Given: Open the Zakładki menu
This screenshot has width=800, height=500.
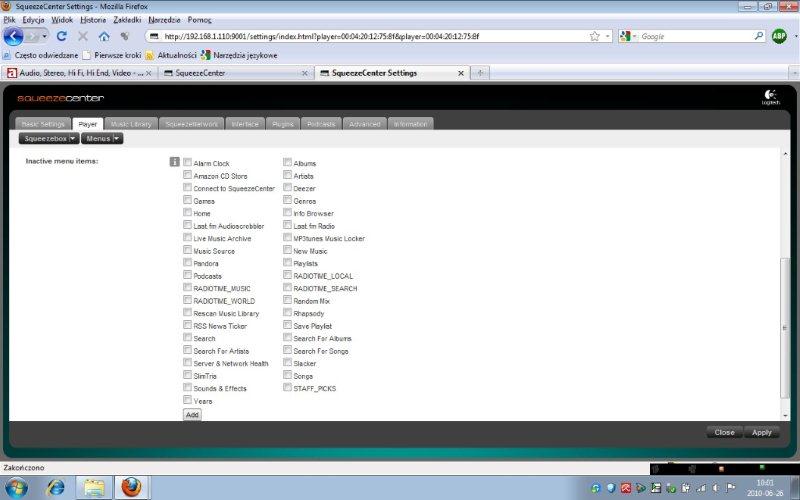Looking at the screenshot, I should [x=127, y=20].
